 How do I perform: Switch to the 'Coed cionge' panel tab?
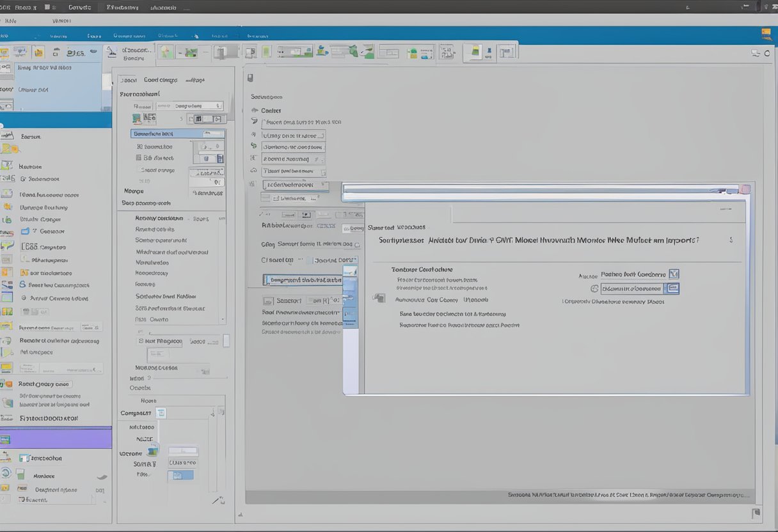point(161,81)
